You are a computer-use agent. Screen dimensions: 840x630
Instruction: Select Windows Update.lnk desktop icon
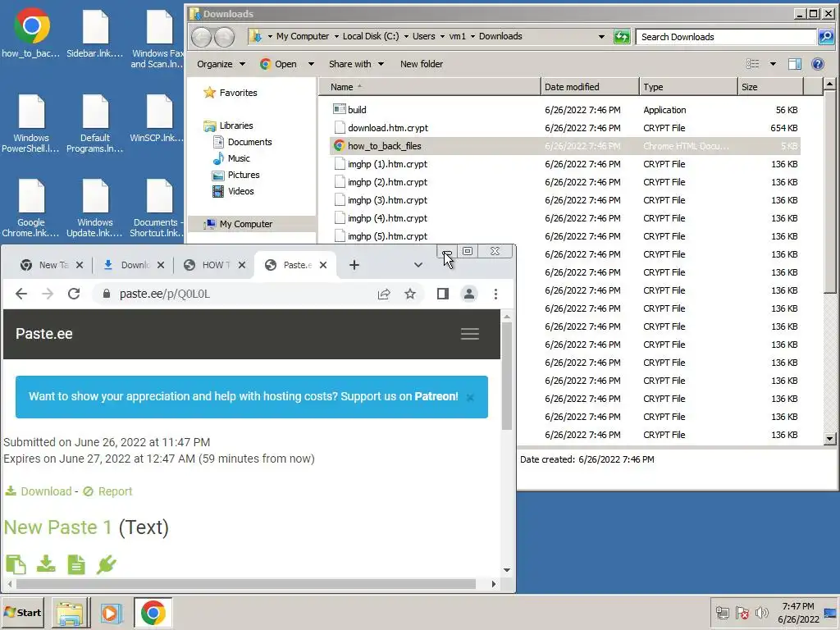click(x=95, y=208)
